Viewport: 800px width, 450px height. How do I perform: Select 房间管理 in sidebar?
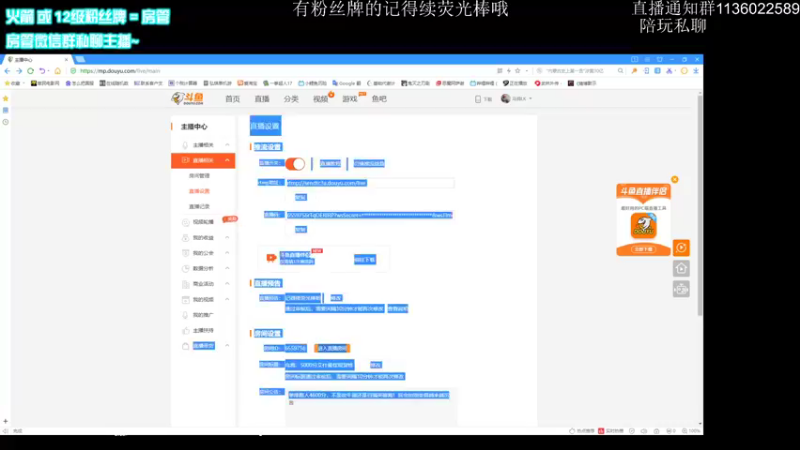coord(199,176)
